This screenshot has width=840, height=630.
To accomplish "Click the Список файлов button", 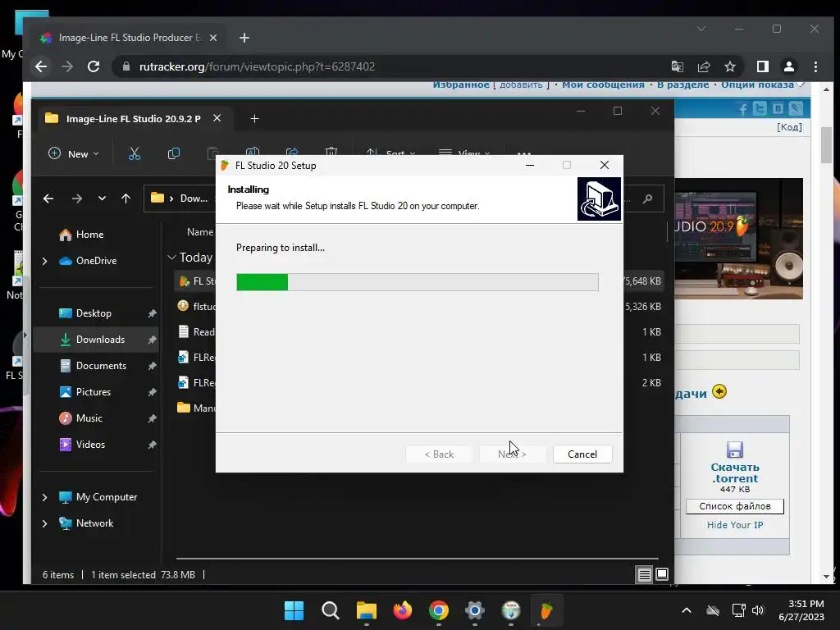I will tap(734, 506).
